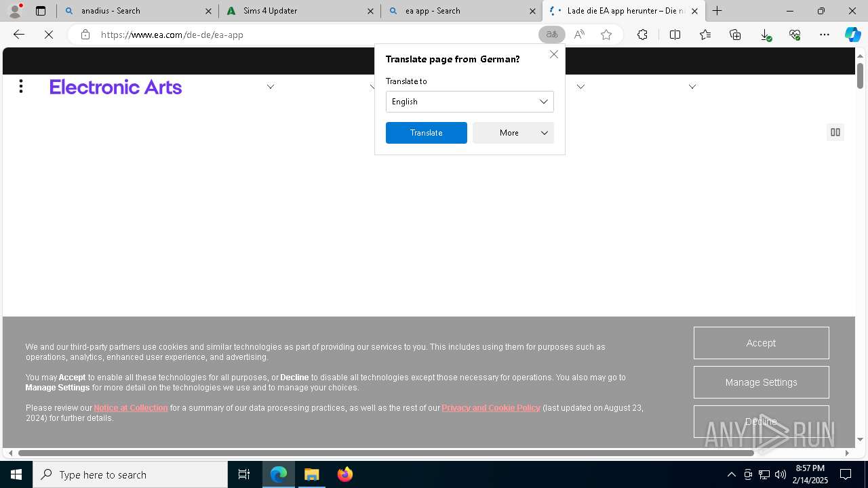Open the Windows Start menu

pos(16,474)
